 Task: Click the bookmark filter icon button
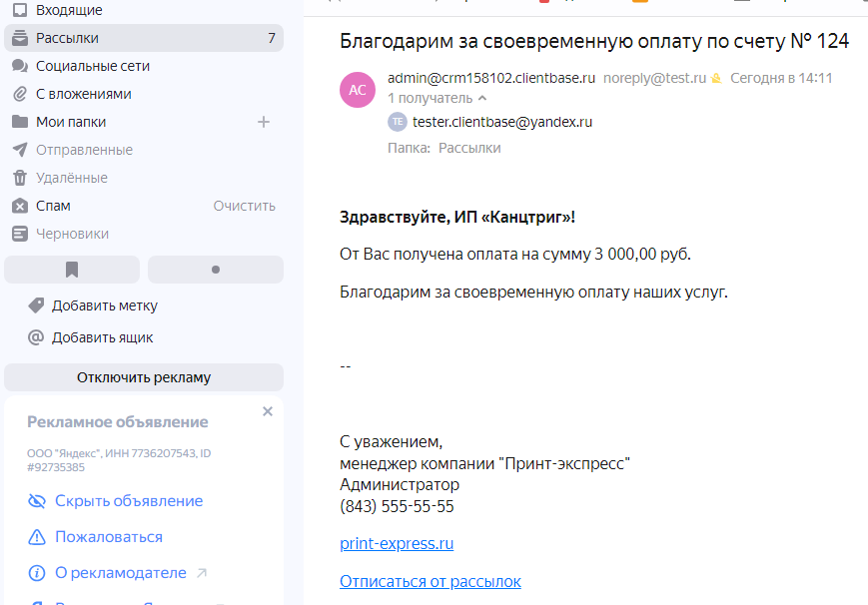pos(72,270)
